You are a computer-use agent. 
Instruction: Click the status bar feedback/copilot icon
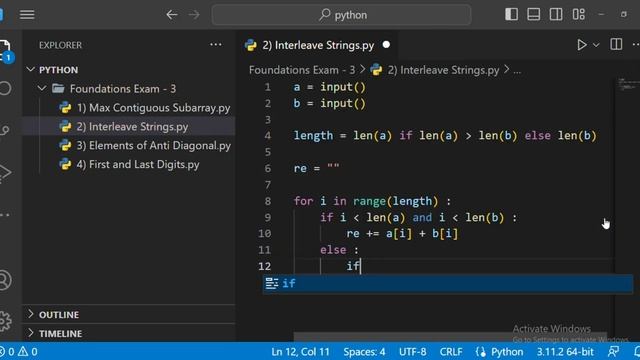(x=613, y=351)
